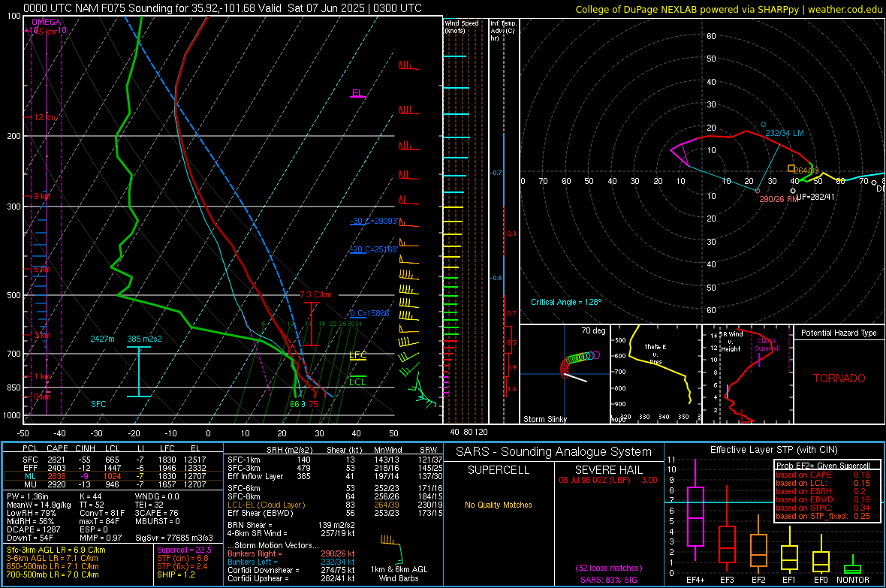The height and width of the screenshot is (588, 886).
Task: Select 'SHIP = 1.2' value
Action: click(x=176, y=574)
